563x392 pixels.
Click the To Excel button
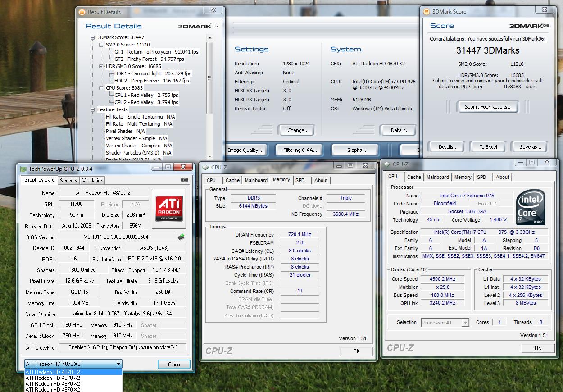[x=488, y=147]
